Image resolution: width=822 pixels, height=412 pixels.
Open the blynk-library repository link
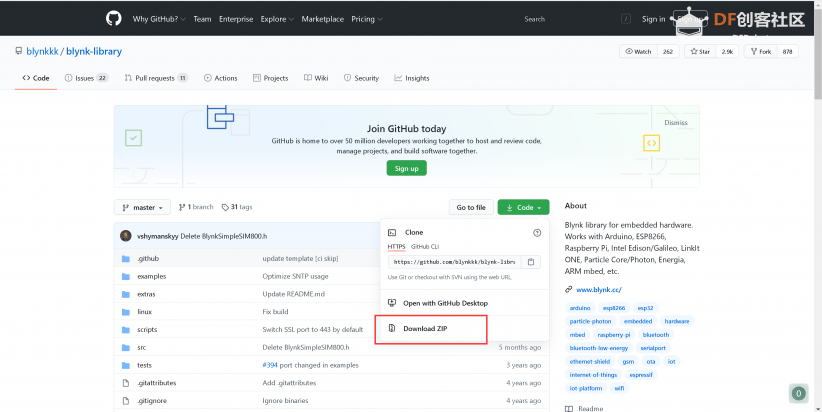[94, 51]
